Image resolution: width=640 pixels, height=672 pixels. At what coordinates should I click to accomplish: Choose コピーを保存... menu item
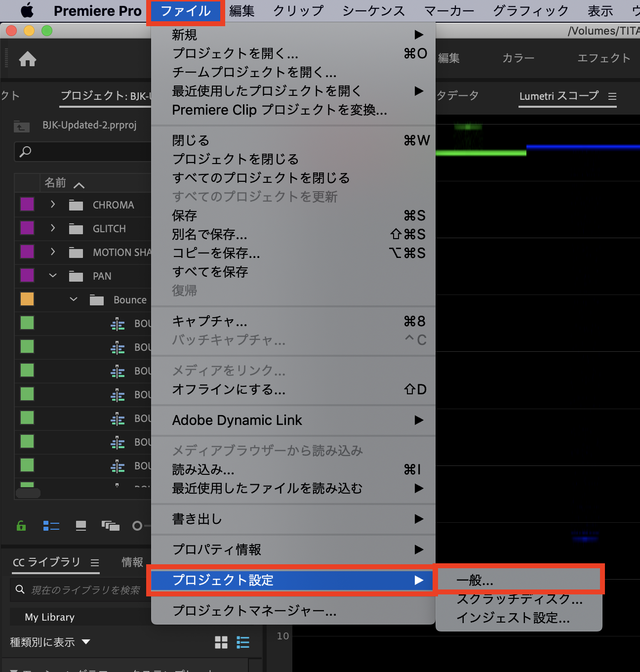click(x=293, y=253)
